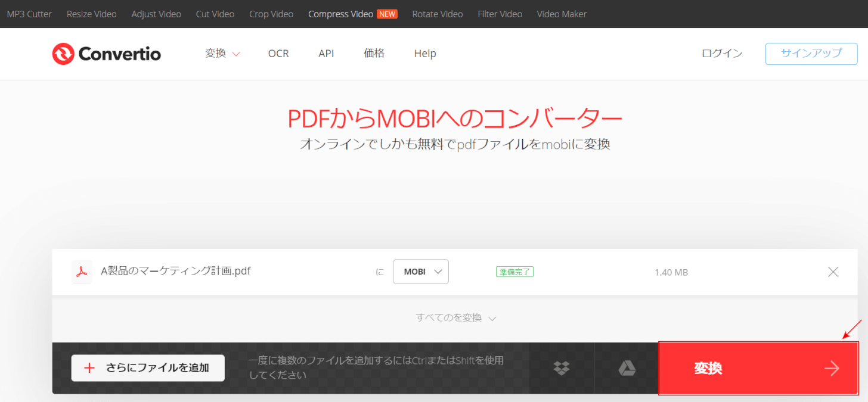Open the MOBI output format dropdown
868x402 pixels.
point(420,271)
